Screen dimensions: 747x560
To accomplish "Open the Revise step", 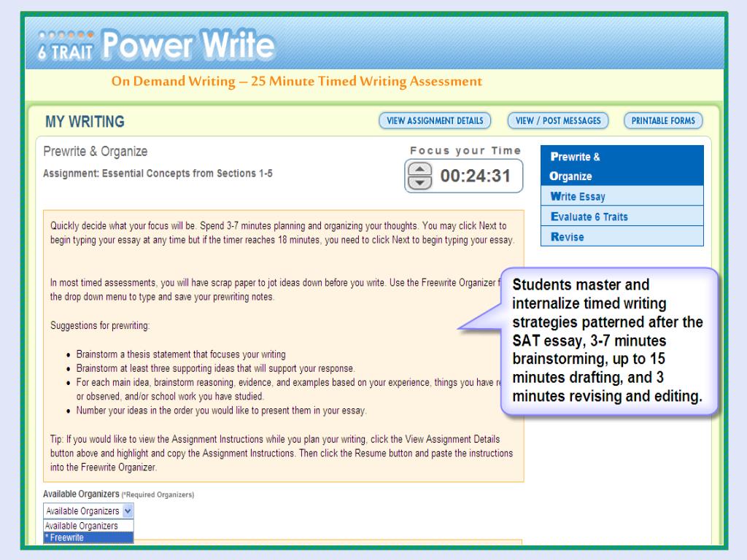I will pos(622,237).
